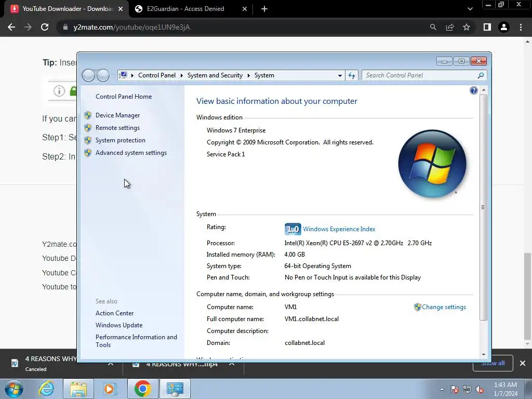Image resolution: width=532 pixels, height=399 pixels.
Task: Click Change settings link
Action: point(444,307)
